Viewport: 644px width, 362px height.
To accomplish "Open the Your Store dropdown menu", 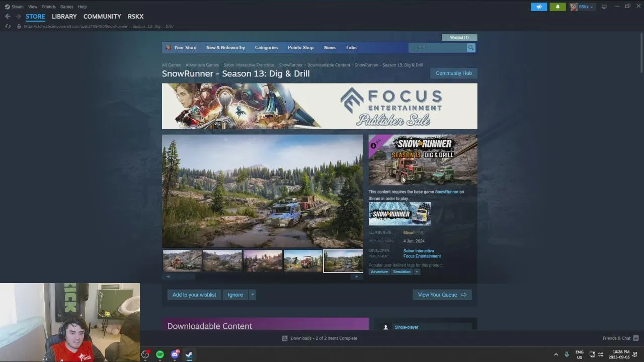I will click(x=185, y=48).
